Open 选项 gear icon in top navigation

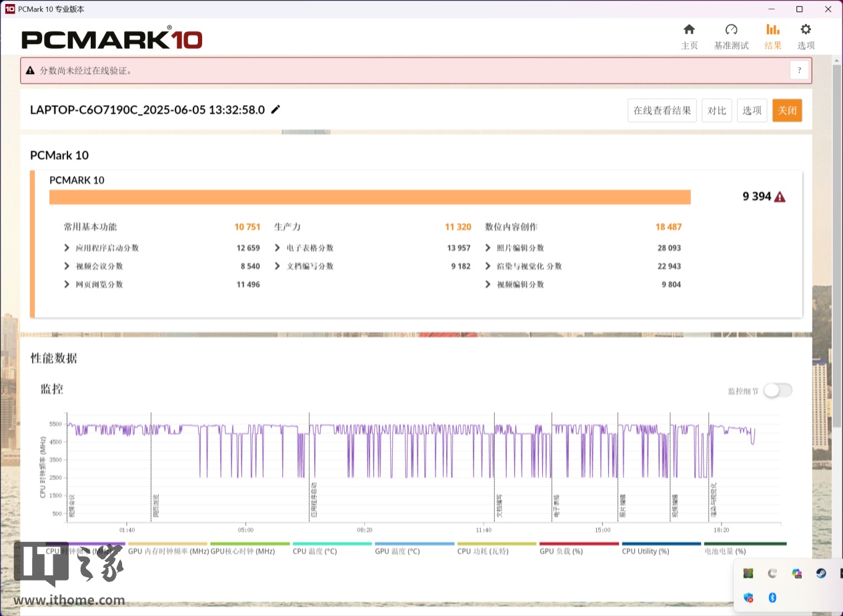pos(806,30)
